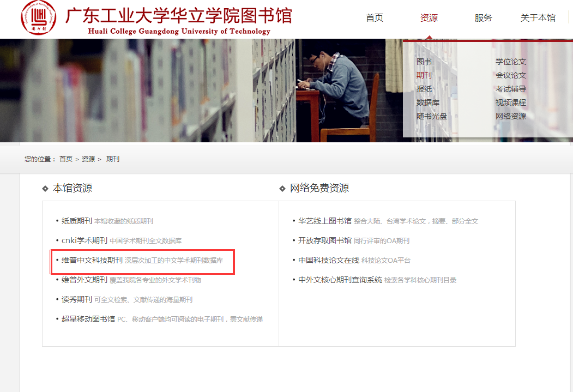The image size is (573, 392).
Task: Select 图书 in the resources dropdown
Action: 424,62
